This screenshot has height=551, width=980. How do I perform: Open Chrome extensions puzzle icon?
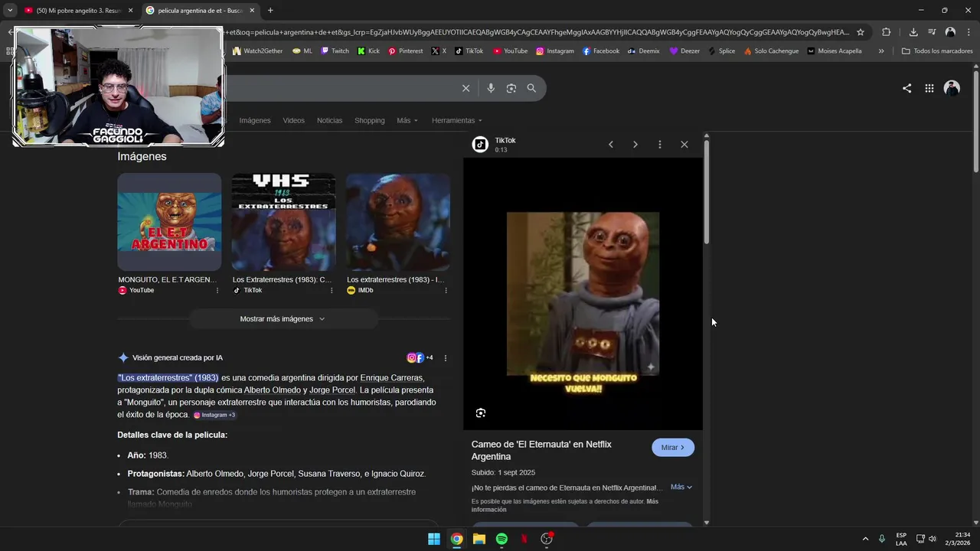[x=887, y=32]
